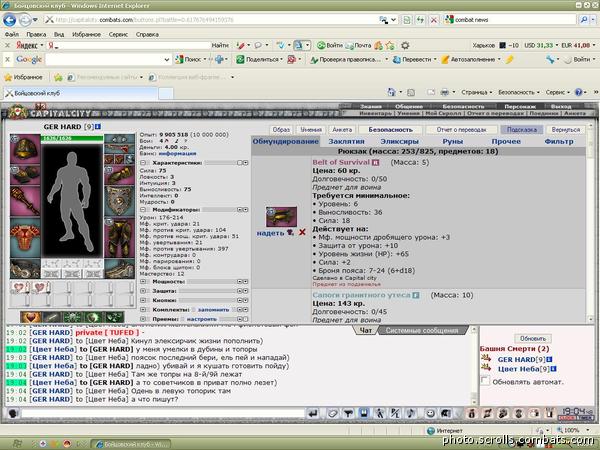Click the chat message input field
Screen dimensions: 600x450
[163, 413]
